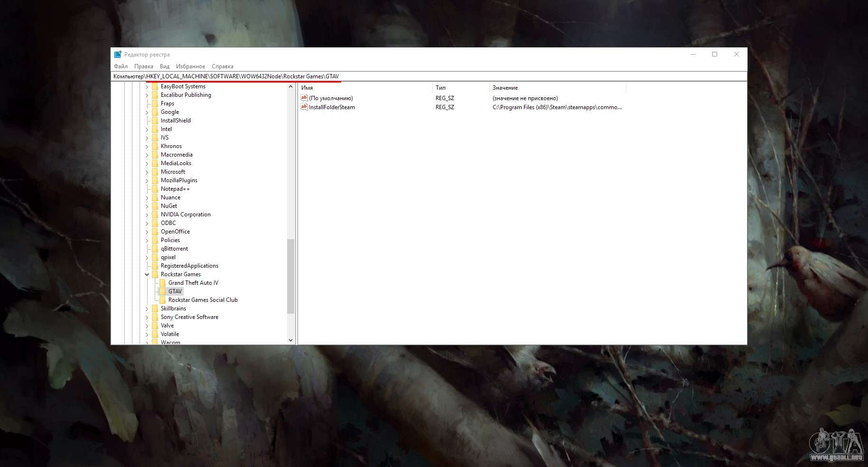Click the Khronos folder icon
Image resolution: width=868 pixels, height=467 pixels.
point(155,146)
